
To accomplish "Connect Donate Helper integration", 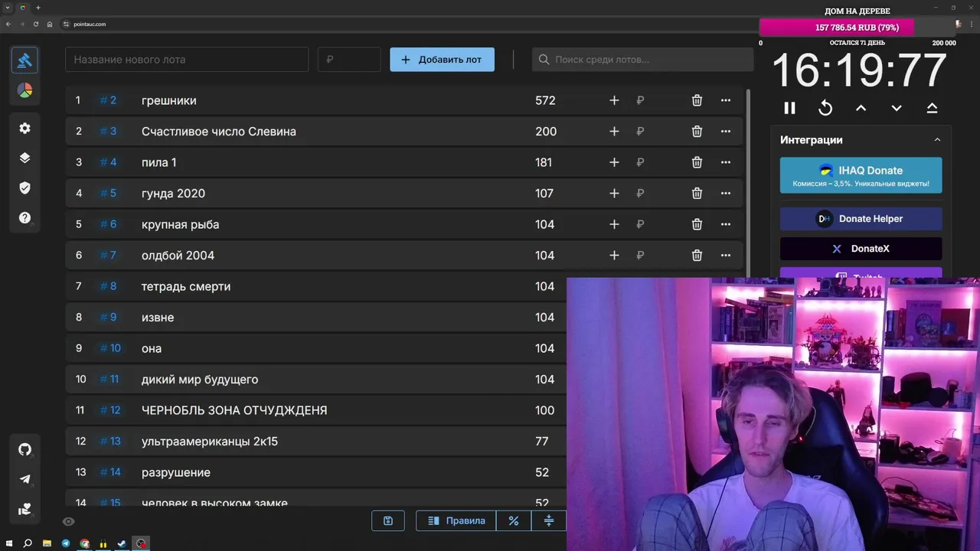I will [x=861, y=219].
